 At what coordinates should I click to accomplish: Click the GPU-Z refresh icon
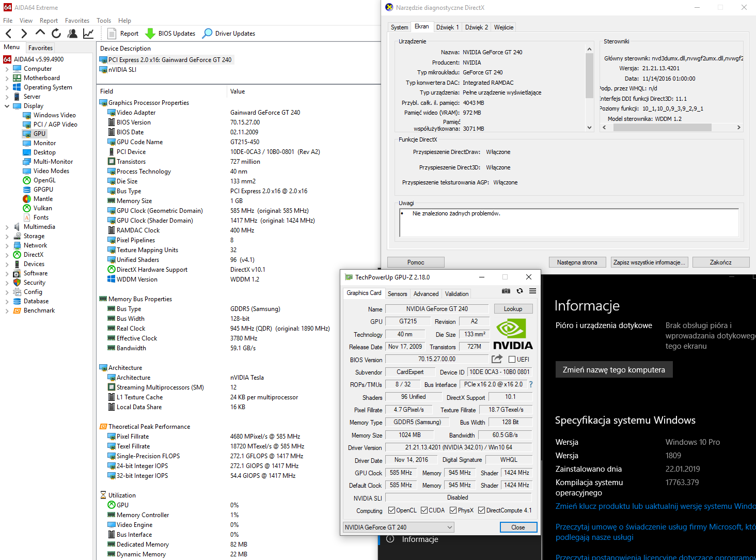[519, 291]
